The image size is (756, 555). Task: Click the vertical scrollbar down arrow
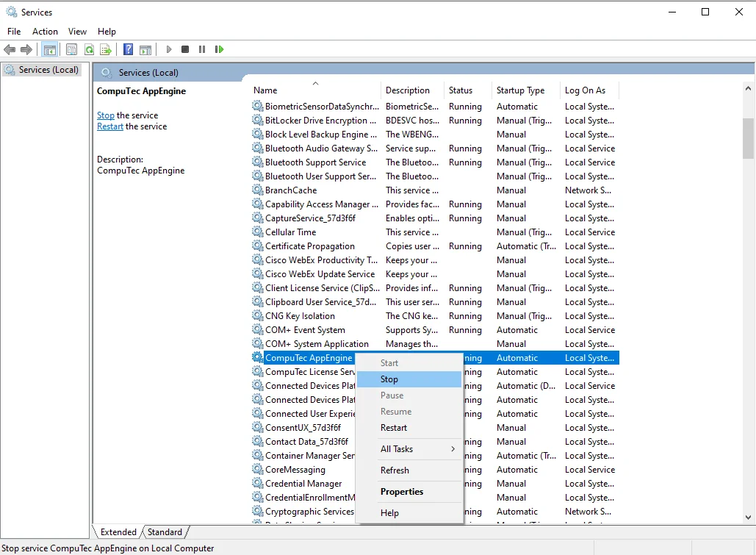748,517
